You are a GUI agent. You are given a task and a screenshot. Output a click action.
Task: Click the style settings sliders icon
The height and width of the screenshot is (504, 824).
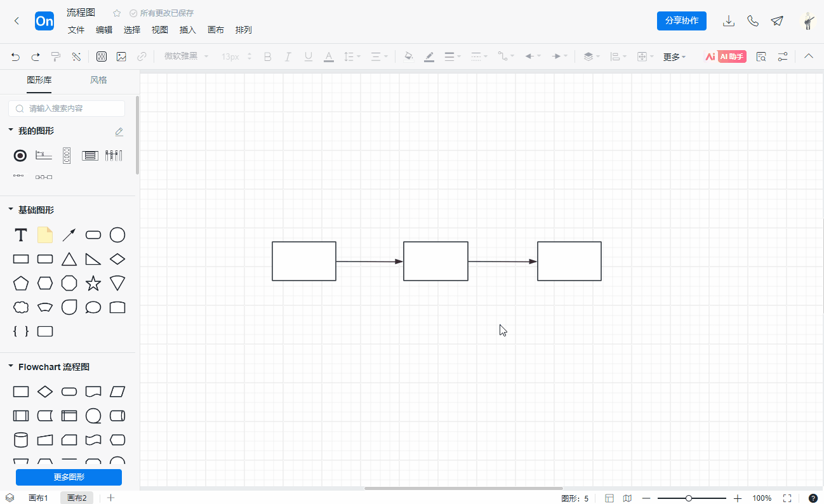pos(783,56)
